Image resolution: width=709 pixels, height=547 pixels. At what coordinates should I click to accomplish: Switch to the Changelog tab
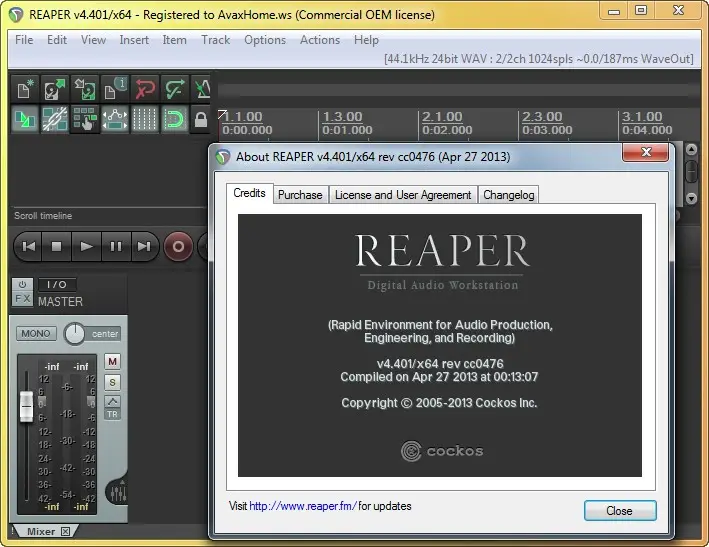point(509,195)
